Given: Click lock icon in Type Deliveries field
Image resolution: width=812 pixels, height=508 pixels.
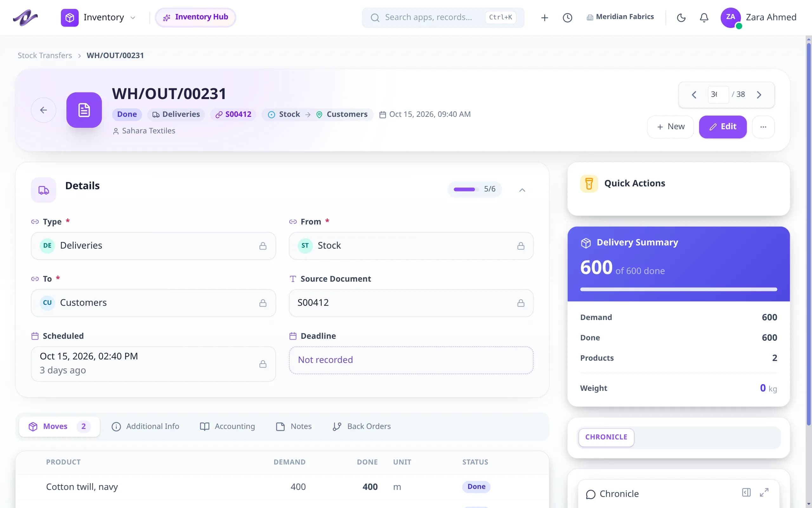Looking at the screenshot, I should coord(263,246).
